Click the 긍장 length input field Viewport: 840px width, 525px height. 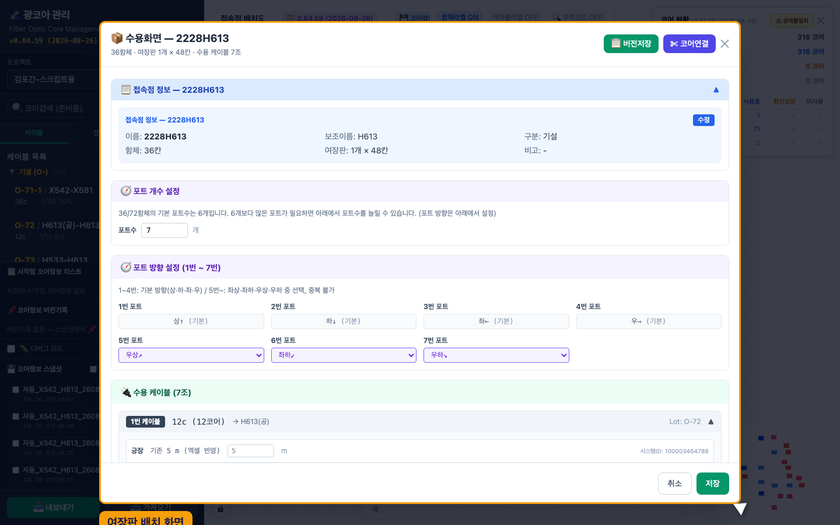click(250, 451)
